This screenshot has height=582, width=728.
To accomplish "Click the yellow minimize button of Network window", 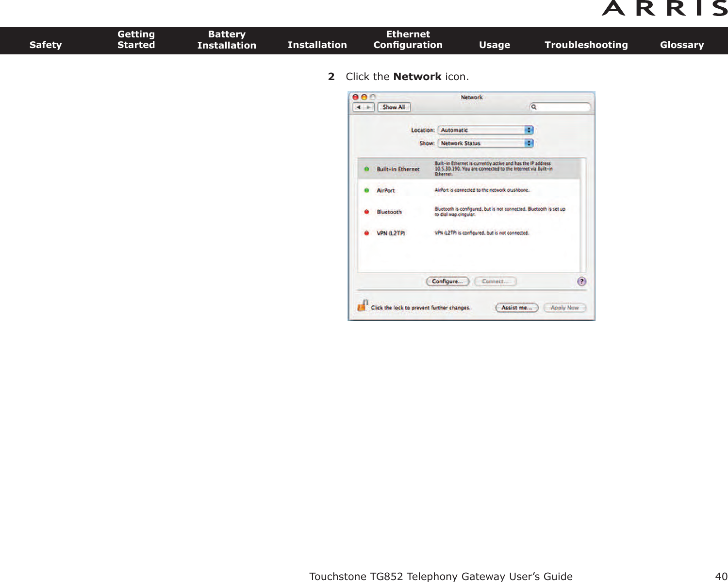I will (364, 97).
